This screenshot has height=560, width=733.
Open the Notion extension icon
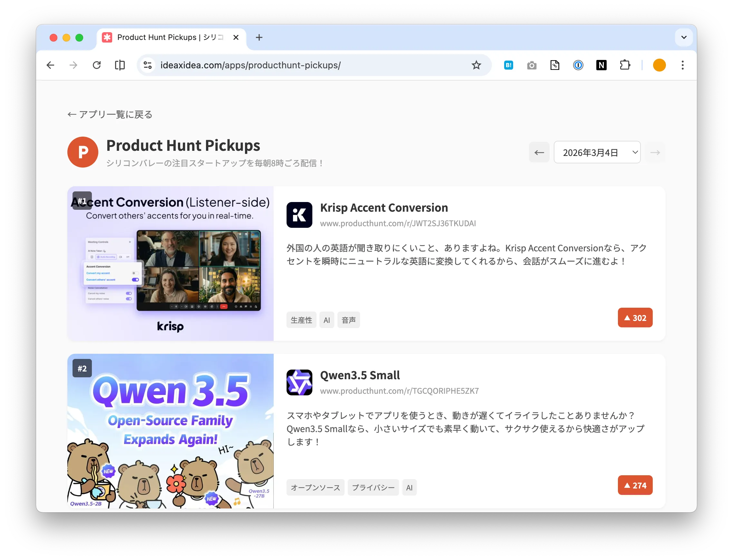(x=601, y=65)
